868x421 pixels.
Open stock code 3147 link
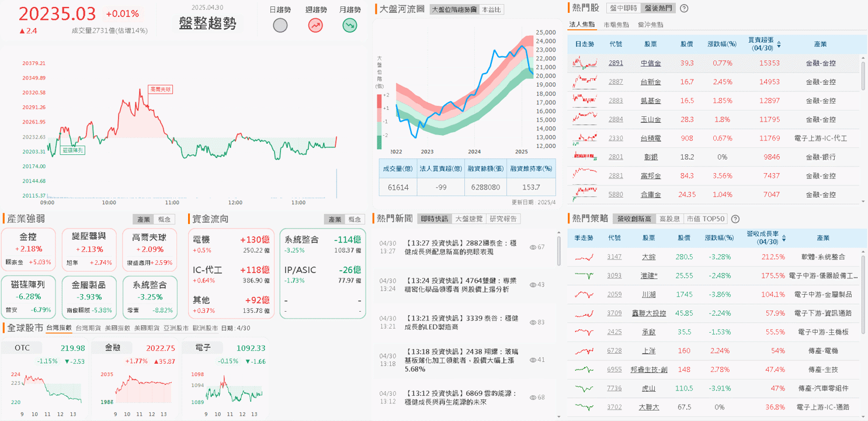coord(614,257)
